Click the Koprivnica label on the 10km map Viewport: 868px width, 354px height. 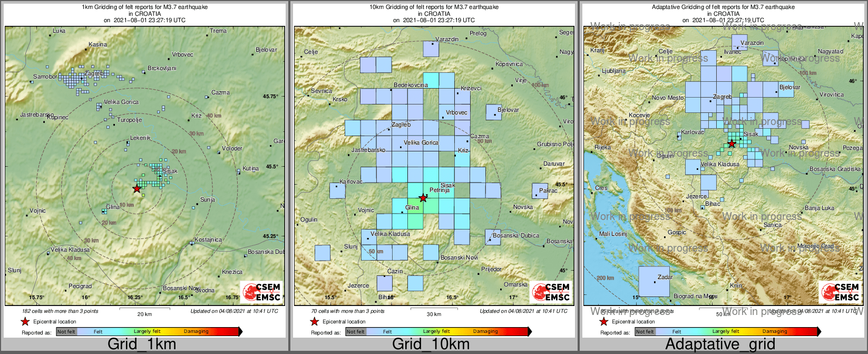[x=509, y=64]
